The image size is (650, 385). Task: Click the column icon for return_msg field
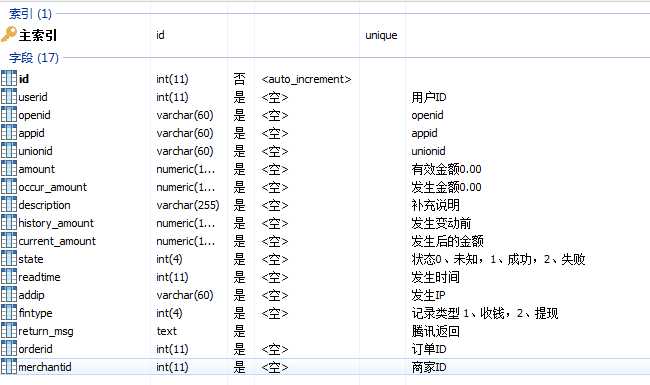(9, 331)
